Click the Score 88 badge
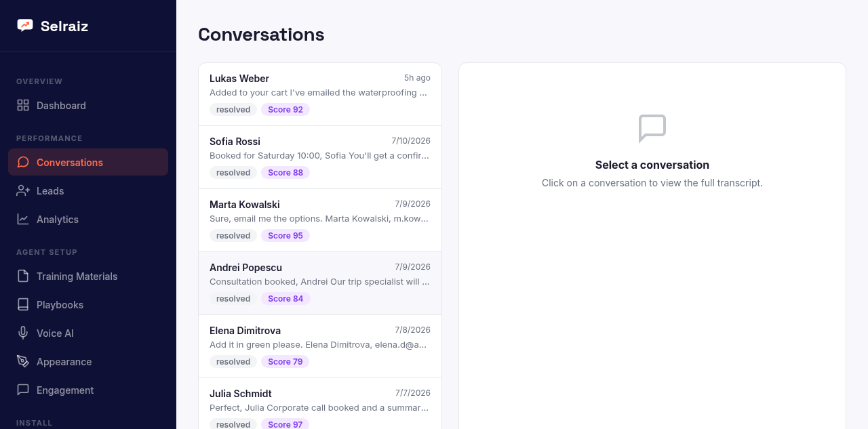The height and width of the screenshot is (429, 868). pos(285,172)
